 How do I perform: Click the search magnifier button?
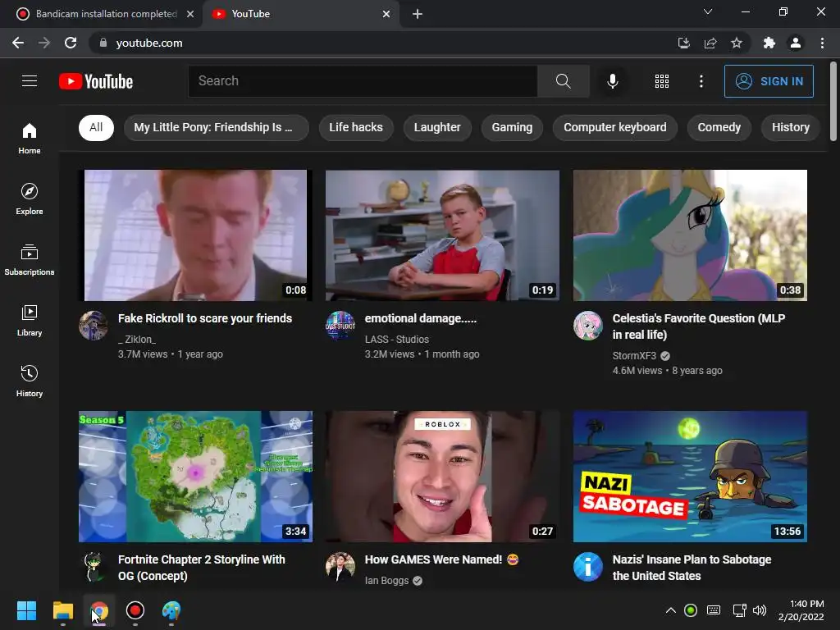point(563,81)
